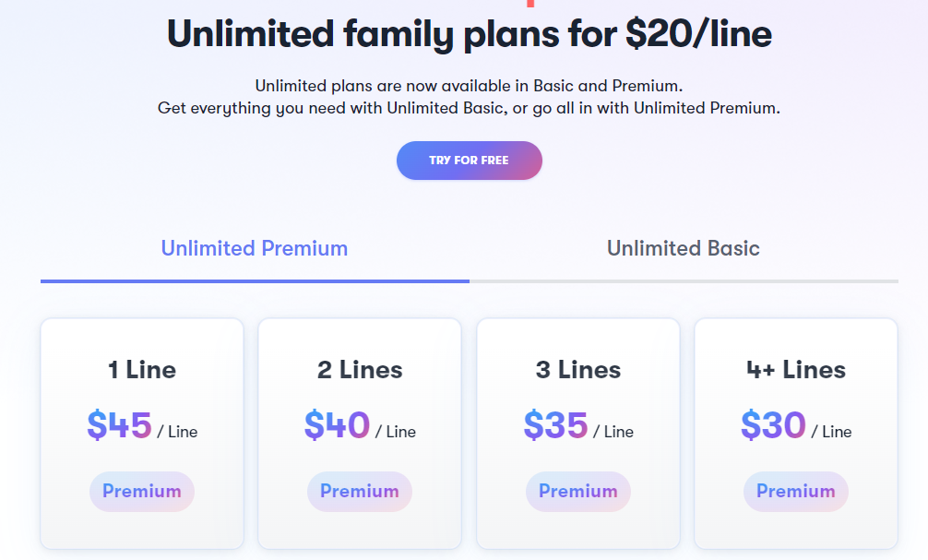The height and width of the screenshot is (560, 928).
Task: Click the Premium badge on the 4+ Lines card
Action: point(795,492)
